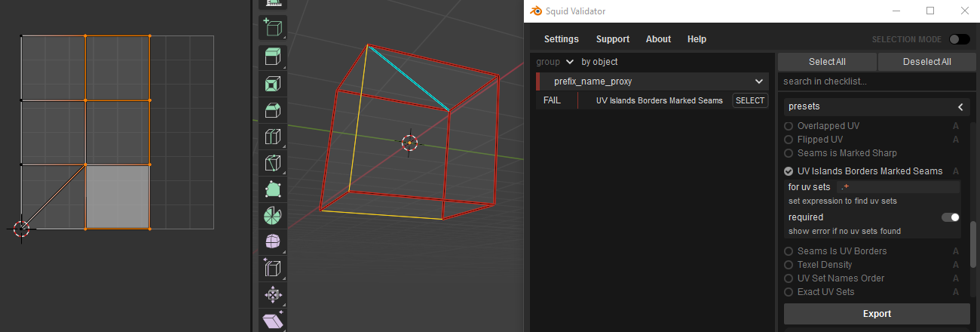
Task: Collapse the presets panel chevron
Action: click(960, 107)
